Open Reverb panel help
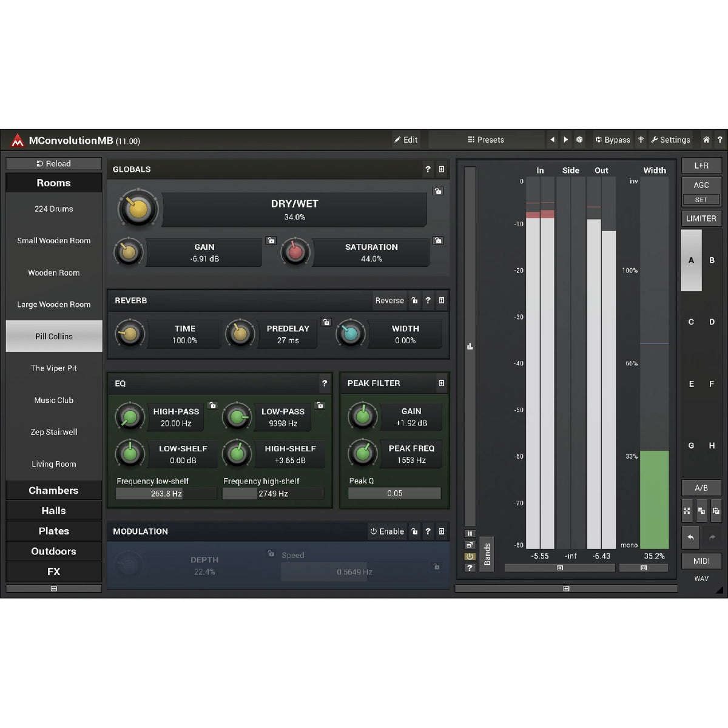 pyautogui.click(x=428, y=300)
